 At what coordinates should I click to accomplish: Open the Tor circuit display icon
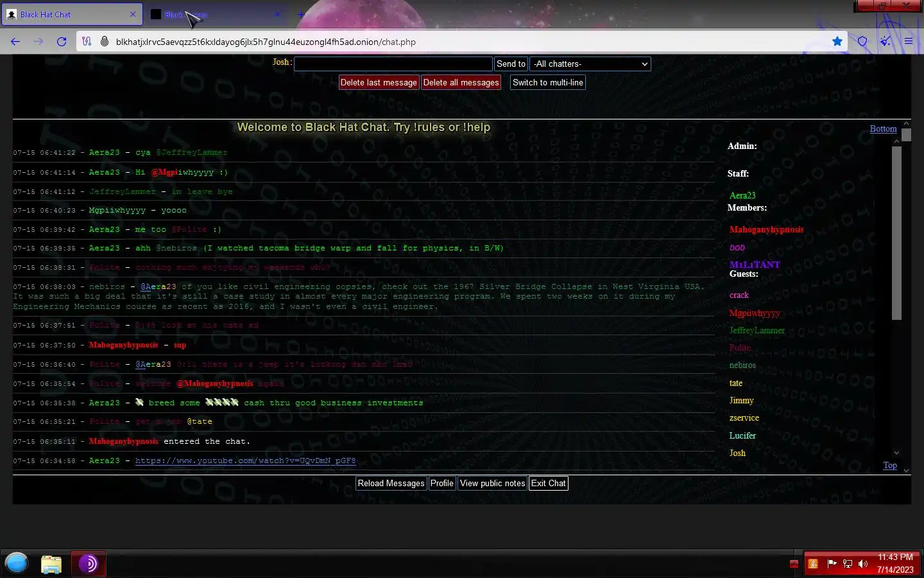click(87, 42)
